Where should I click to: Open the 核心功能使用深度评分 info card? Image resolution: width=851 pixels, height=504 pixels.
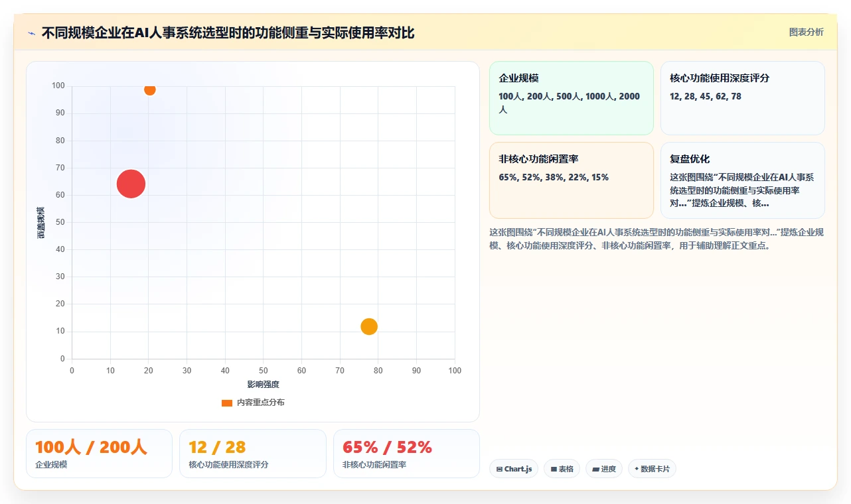(x=742, y=98)
